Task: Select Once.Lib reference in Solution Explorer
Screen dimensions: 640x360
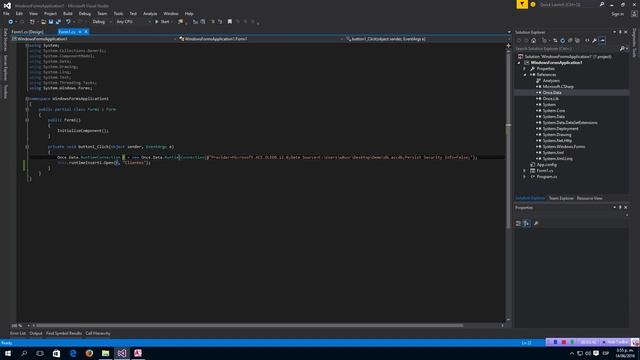Action: [x=551, y=99]
